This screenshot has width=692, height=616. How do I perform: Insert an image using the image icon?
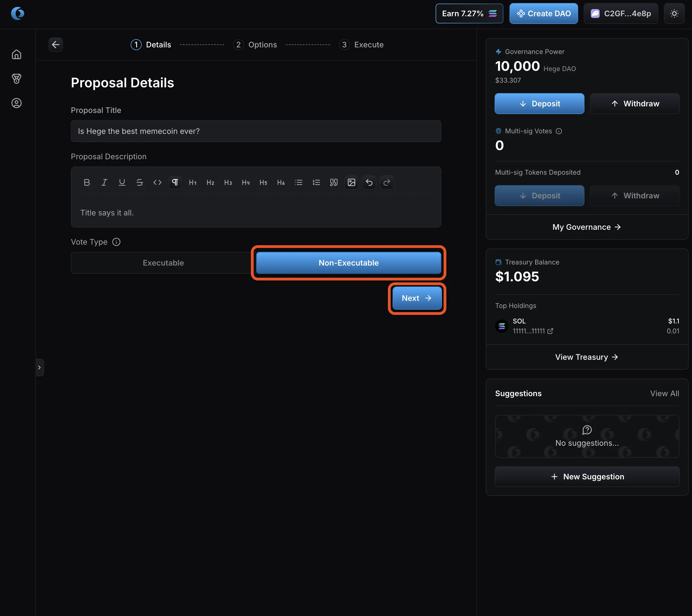click(x=351, y=182)
